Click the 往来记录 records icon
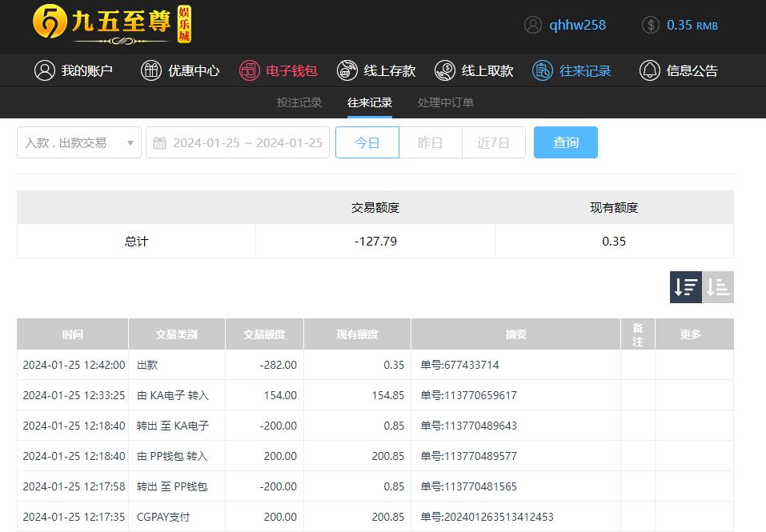Image resolution: width=766 pixels, height=532 pixels. click(542, 70)
